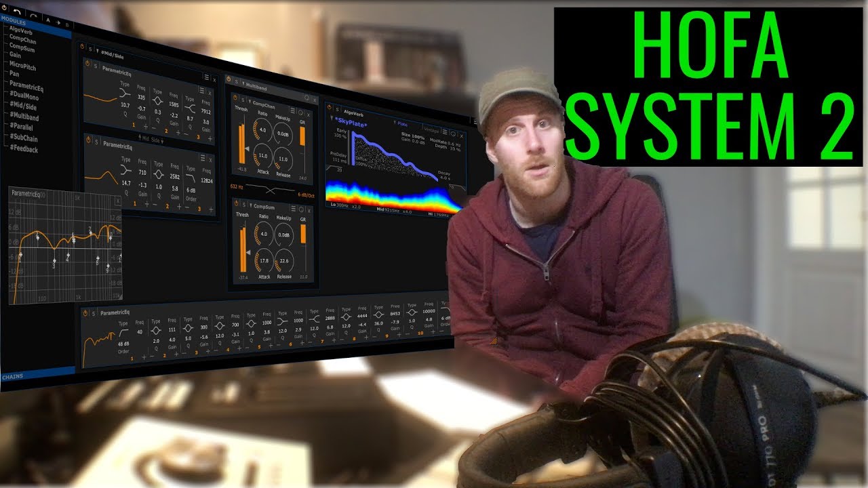Close the Mid ParametricEq with Freq 335
Image resolution: width=868 pixels, height=488 pixels.
coord(210,93)
